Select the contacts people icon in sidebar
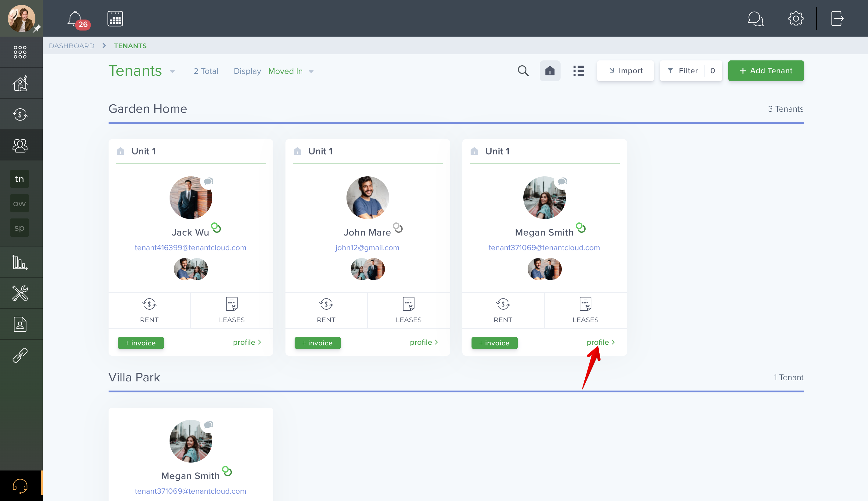Viewport: 868px width, 501px height. click(x=20, y=145)
